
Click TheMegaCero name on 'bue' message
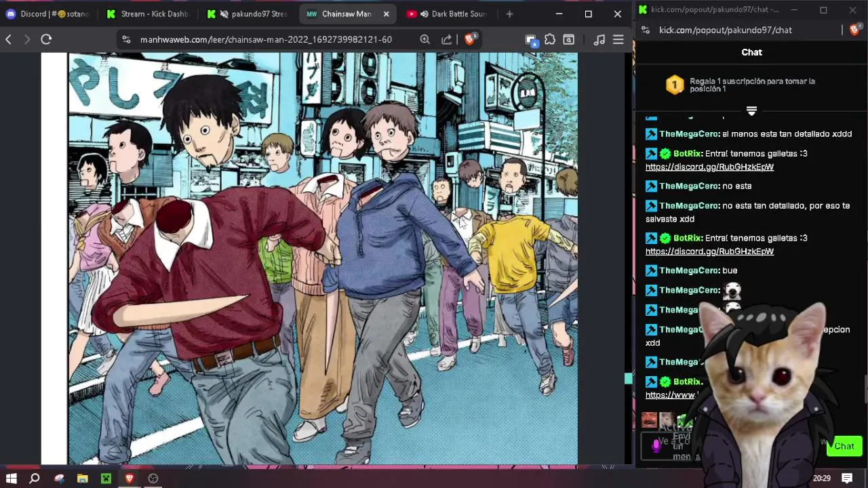689,270
